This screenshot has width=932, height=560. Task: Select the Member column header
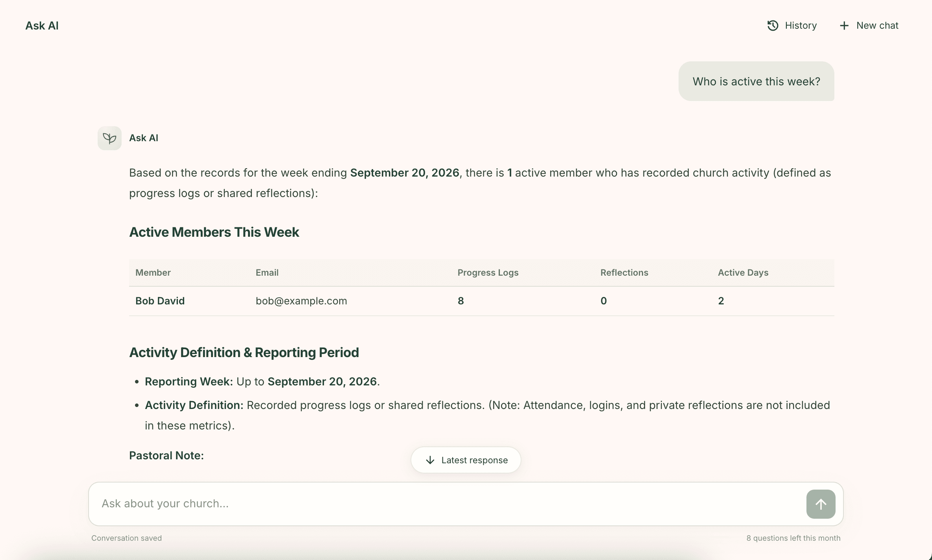[153, 273]
